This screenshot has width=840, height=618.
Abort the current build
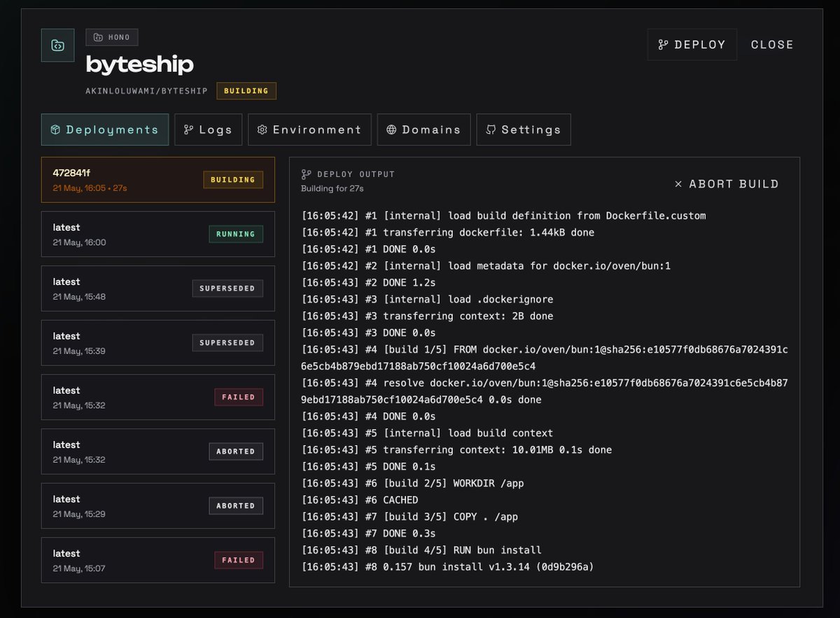(727, 184)
